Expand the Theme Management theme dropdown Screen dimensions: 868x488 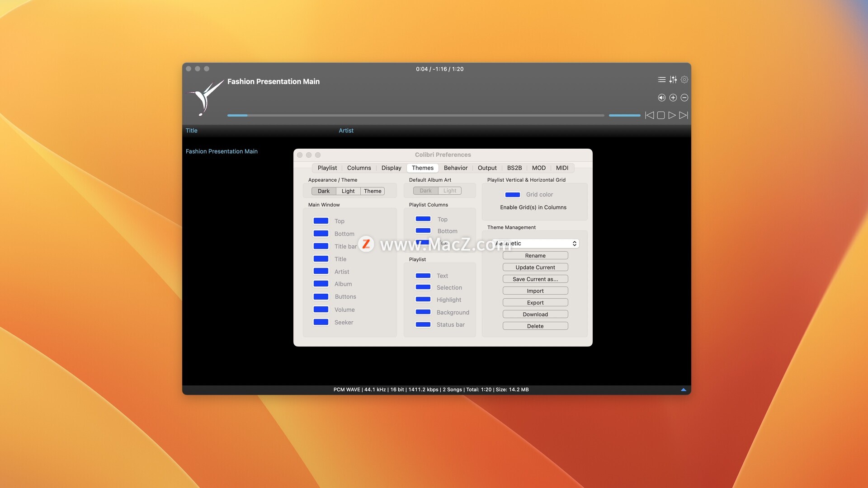(535, 244)
